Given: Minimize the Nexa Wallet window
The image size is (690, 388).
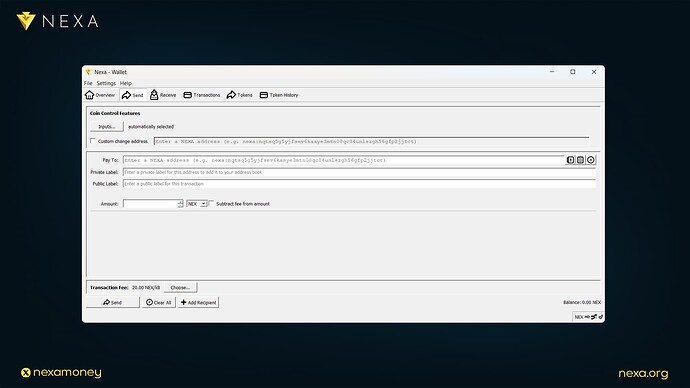Looking at the screenshot, I should tap(552, 72).
